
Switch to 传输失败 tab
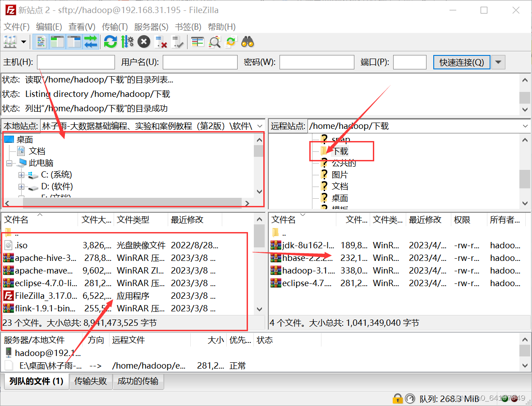click(x=91, y=381)
